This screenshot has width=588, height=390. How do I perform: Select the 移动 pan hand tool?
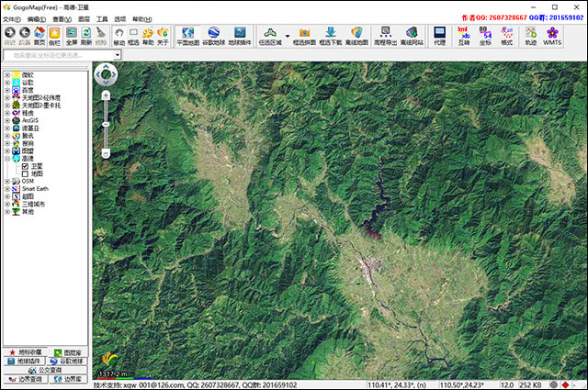tap(119, 36)
